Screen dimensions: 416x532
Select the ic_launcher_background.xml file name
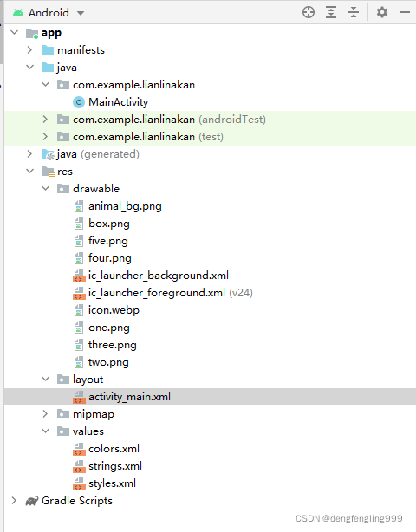159,276
